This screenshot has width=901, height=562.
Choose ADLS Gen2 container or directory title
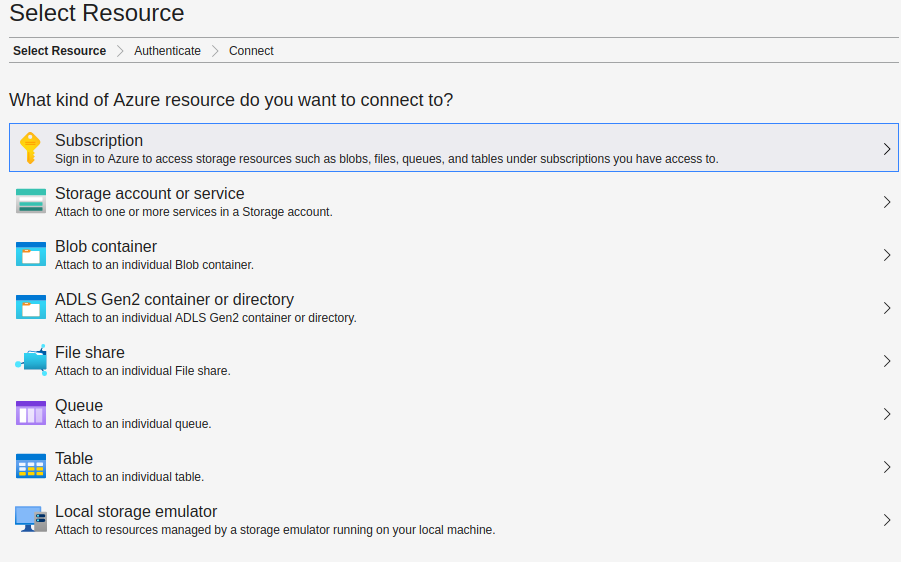(174, 299)
